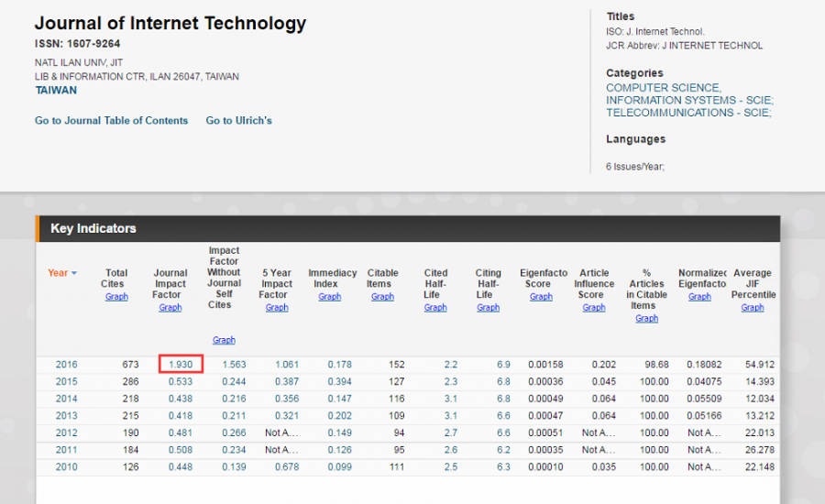Click the 98.68 percent articles value
The height and width of the screenshot is (504, 825).
coord(656,364)
